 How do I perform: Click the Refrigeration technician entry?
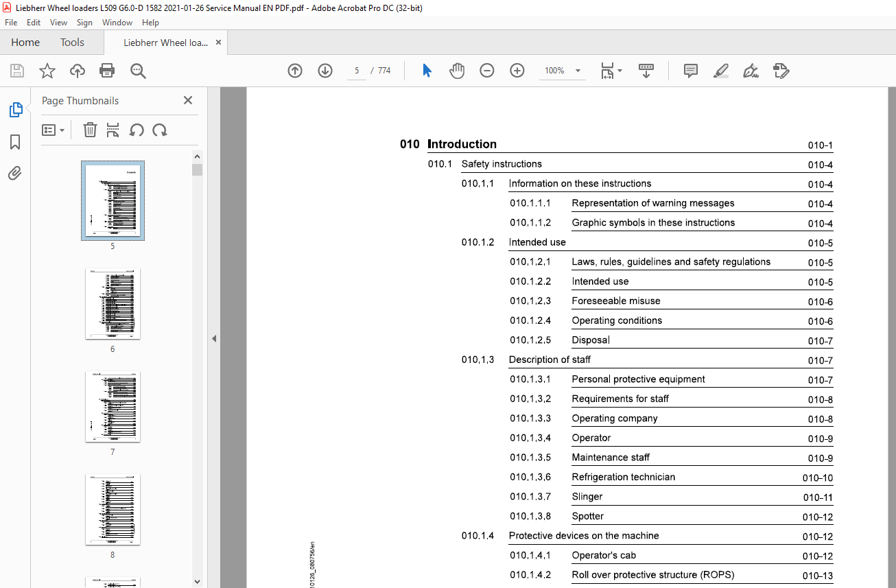pyautogui.click(x=624, y=477)
